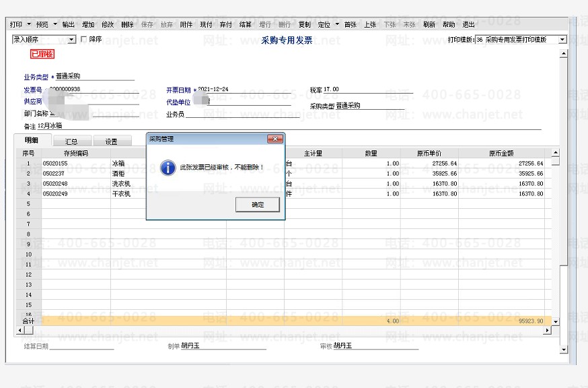Switch to the 设置 settings tab
The image size is (588, 388).
pos(112,140)
